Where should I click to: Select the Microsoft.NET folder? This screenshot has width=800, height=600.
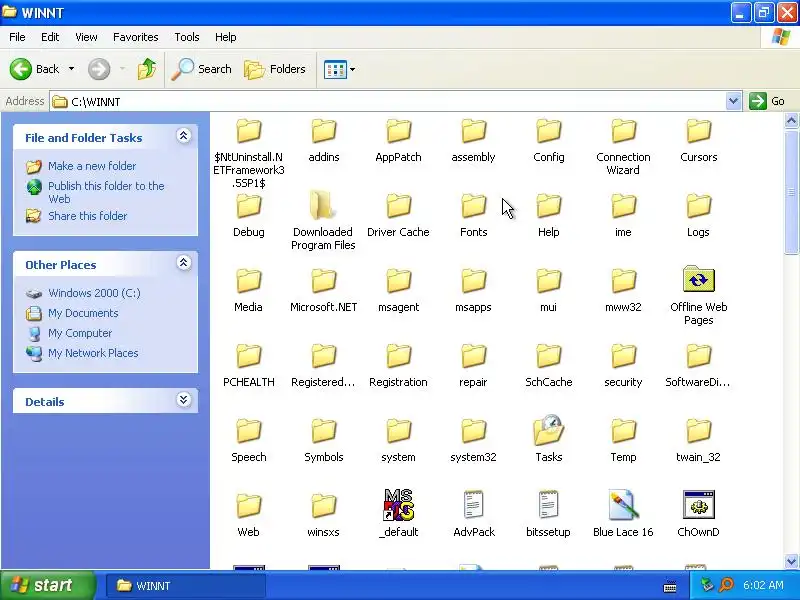(323, 290)
